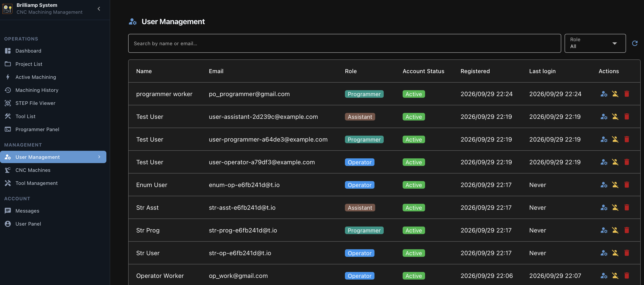The width and height of the screenshot is (644, 285).
Task: Open the User Panel
Action: [x=53, y=224]
